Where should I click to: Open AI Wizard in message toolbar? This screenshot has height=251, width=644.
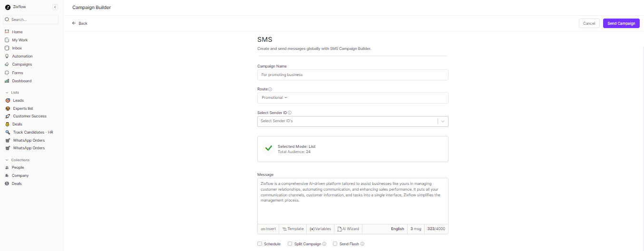coord(348,229)
